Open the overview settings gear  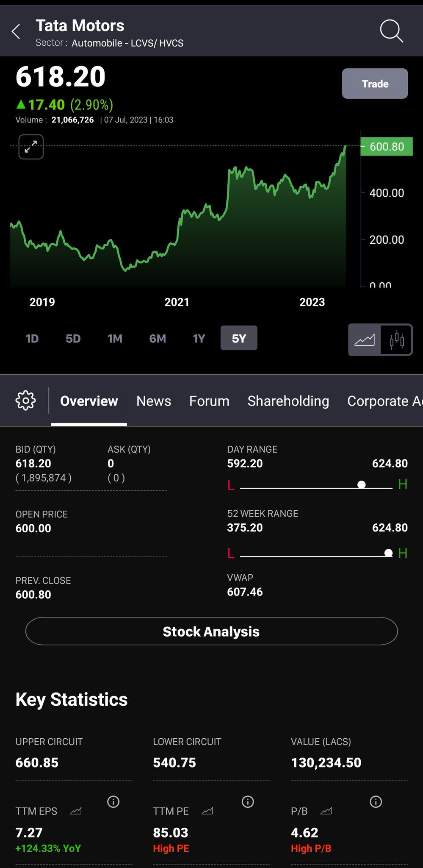pyautogui.click(x=25, y=400)
